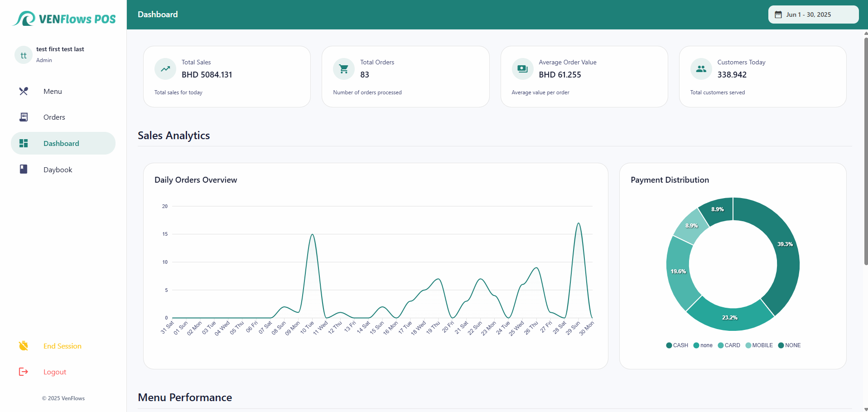The image size is (868, 412).
Task: Click the End Session timer icon
Action: (x=24, y=346)
